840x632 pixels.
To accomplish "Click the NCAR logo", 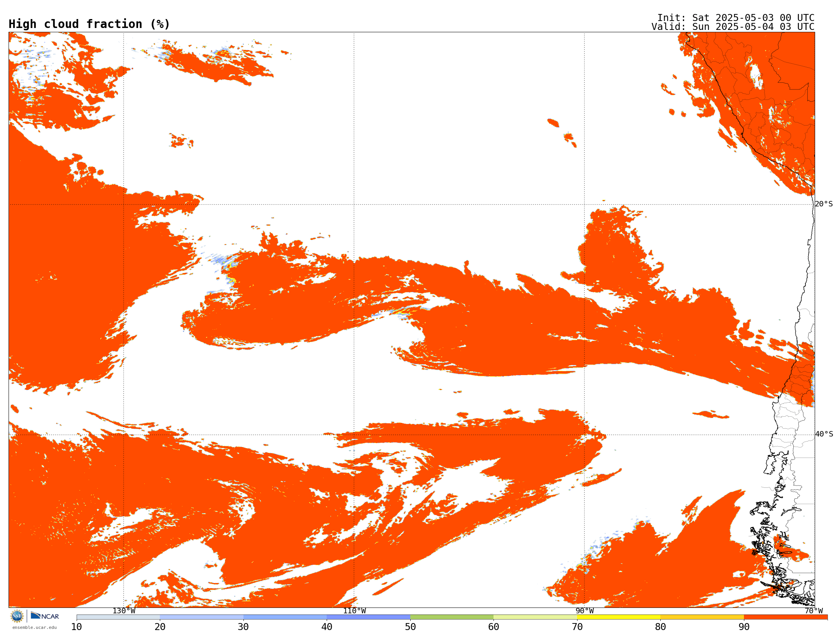I will pyautogui.click(x=45, y=616).
